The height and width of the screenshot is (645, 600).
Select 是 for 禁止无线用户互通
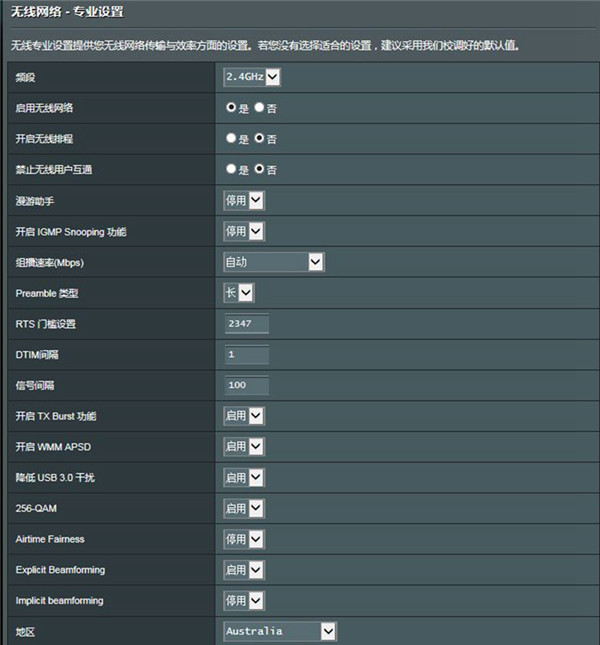(231, 169)
